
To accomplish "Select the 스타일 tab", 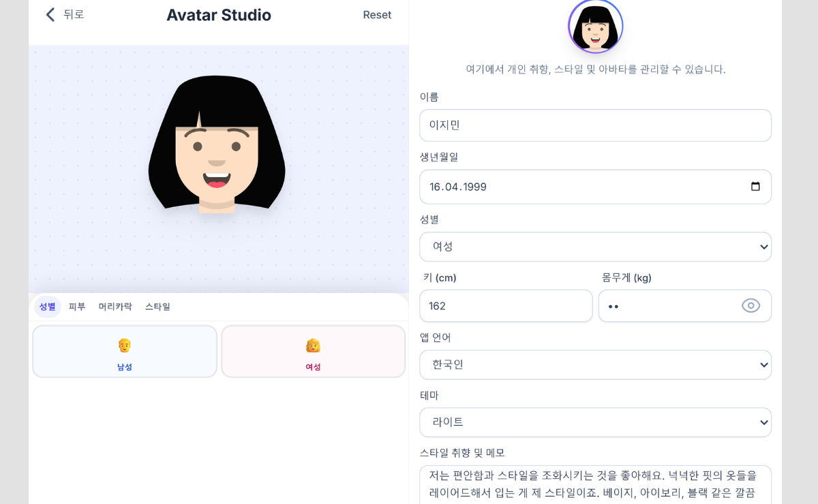I will pos(157,306).
